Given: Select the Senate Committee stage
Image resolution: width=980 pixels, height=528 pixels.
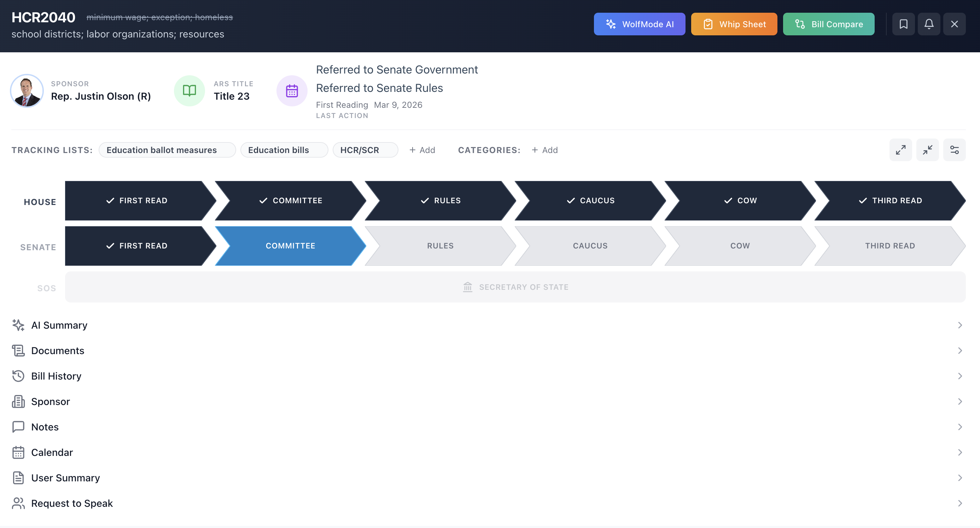Looking at the screenshot, I should [x=290, y=246].
